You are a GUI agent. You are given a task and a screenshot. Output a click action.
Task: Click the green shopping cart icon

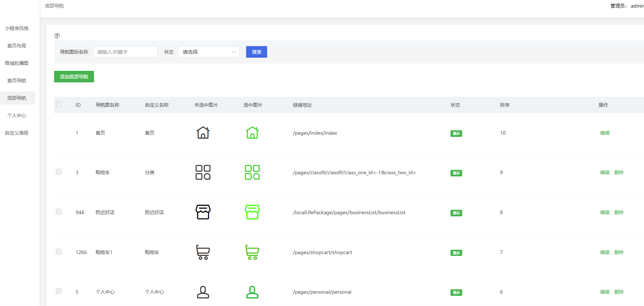click(252, 252)
